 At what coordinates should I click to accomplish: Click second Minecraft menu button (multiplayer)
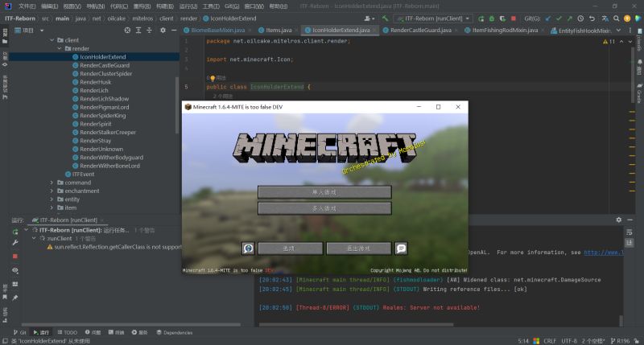click(x=324, y=208)
